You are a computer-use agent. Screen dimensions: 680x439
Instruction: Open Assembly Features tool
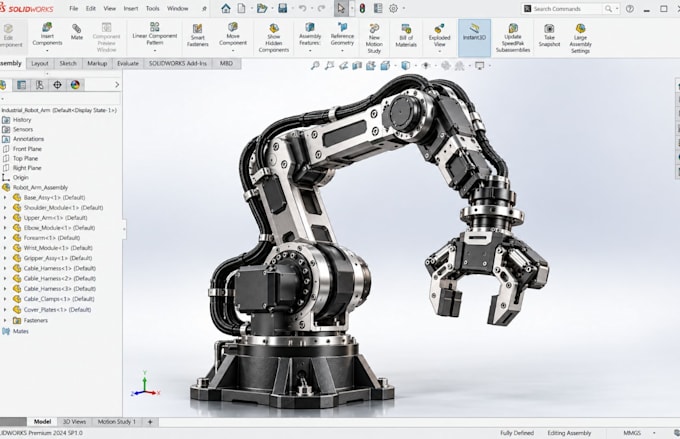[x=310, y=35]
